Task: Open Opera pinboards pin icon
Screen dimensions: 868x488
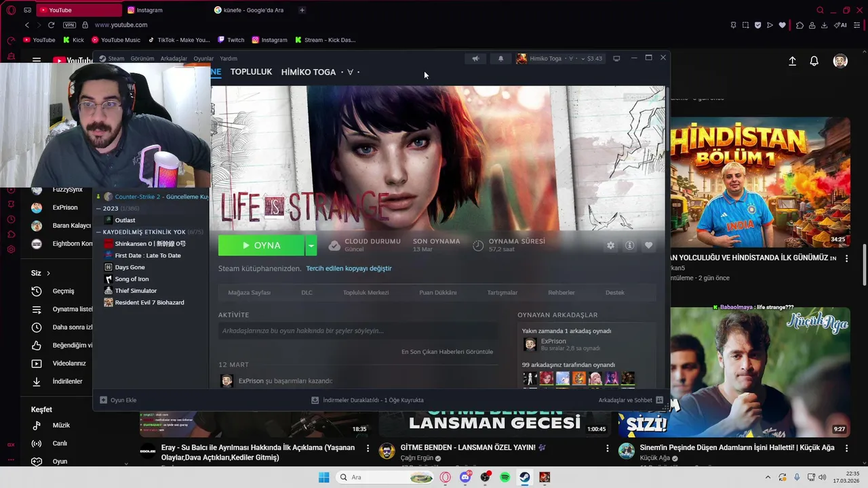Action: coord(733,25)
